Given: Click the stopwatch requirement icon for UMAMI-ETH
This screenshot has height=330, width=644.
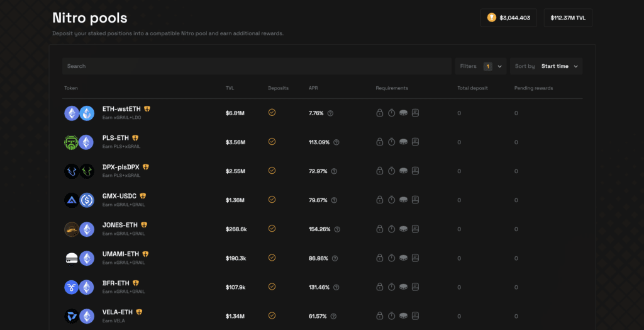Looking at the screenshot, I should 391,258.
